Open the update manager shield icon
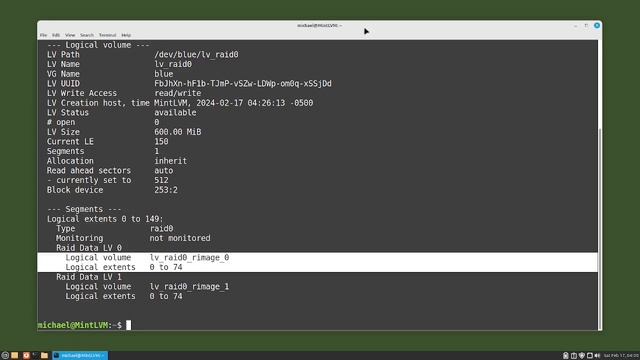640x360 pixels. click(x=582, y=356)
